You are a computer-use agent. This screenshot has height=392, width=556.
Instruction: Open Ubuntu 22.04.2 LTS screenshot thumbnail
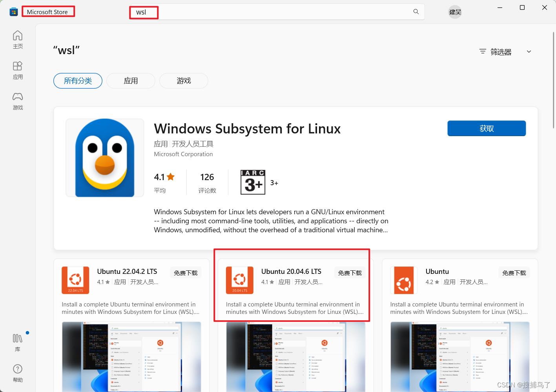[131, 357]
